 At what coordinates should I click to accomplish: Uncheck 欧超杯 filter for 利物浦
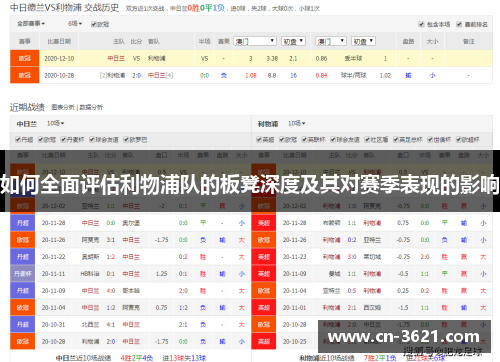click(459, 139)
